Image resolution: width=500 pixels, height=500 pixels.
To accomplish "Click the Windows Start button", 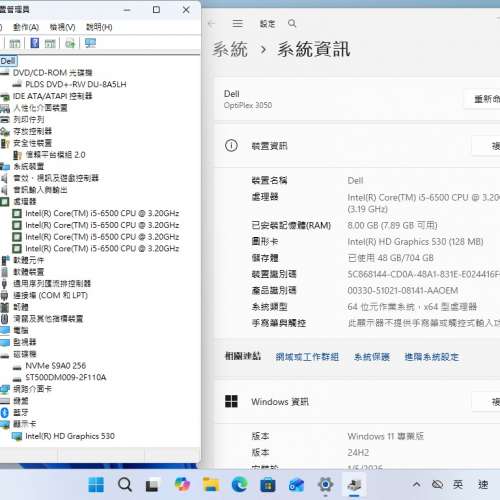I will pyautogui.click(x=96, y=484).
